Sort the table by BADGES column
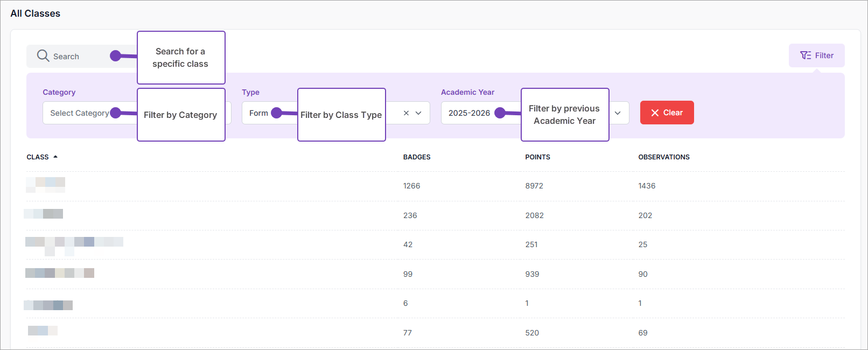The height and width of the screenshot is (350, 868). 416,157
